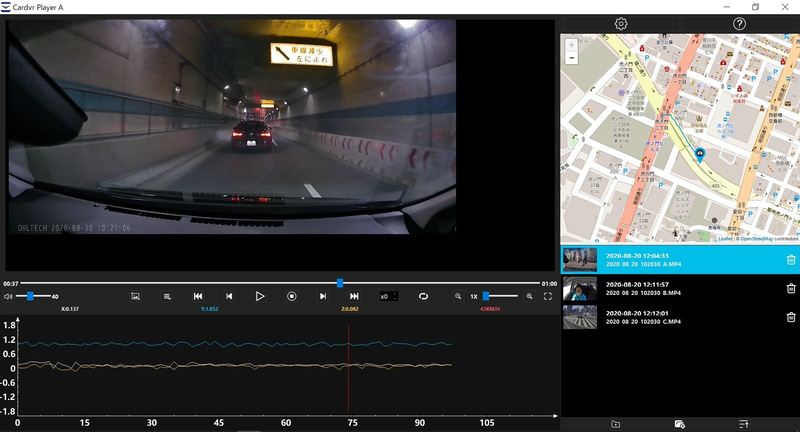Stop video playback
Screen dimensions: 800x432
coord(291,296)
